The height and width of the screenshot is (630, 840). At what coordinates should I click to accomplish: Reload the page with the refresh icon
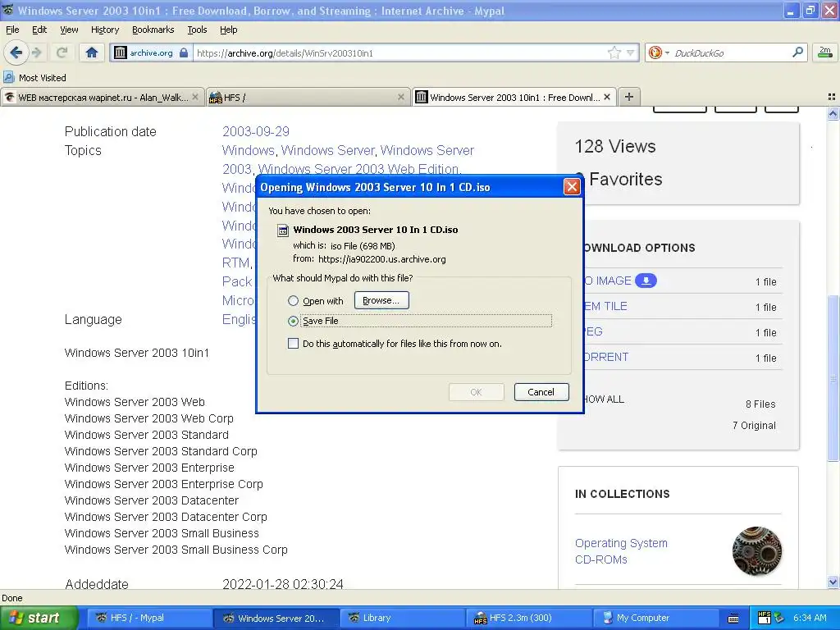(x=62, y=52)
